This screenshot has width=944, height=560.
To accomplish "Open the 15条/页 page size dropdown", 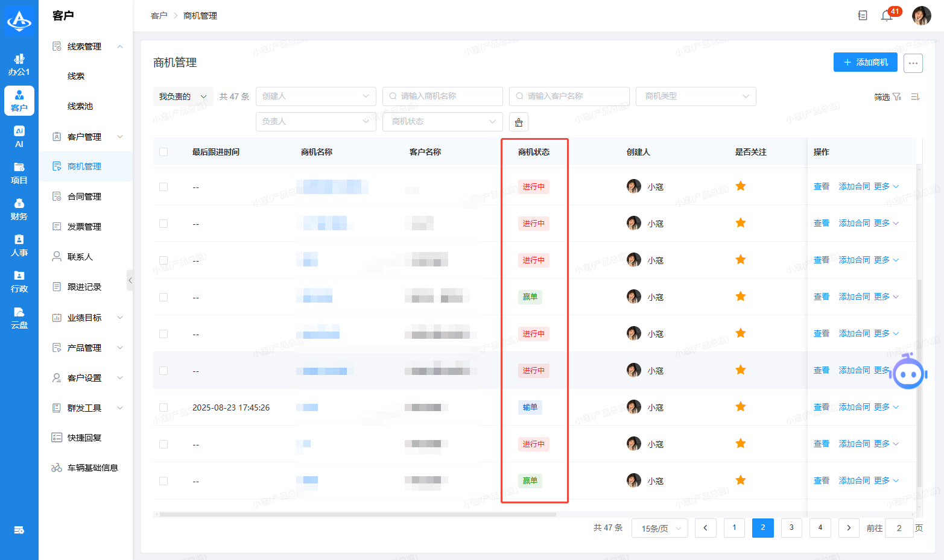I will [x=659, y=529].
